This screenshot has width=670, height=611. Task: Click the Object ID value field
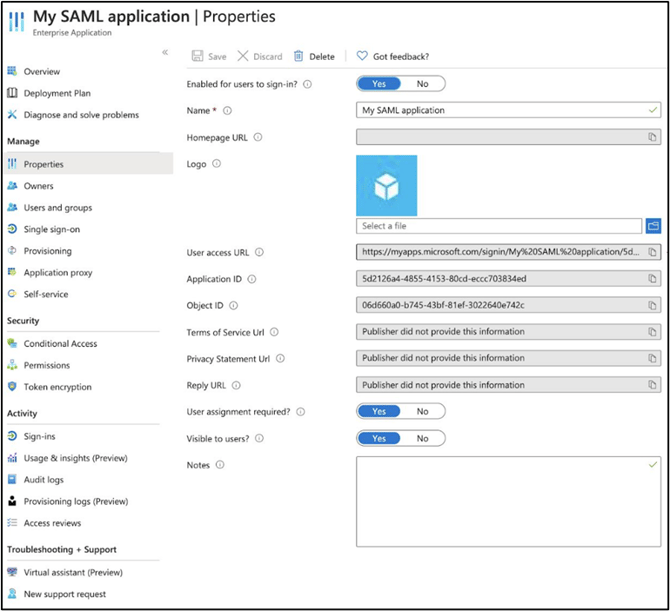coord(508,305)
